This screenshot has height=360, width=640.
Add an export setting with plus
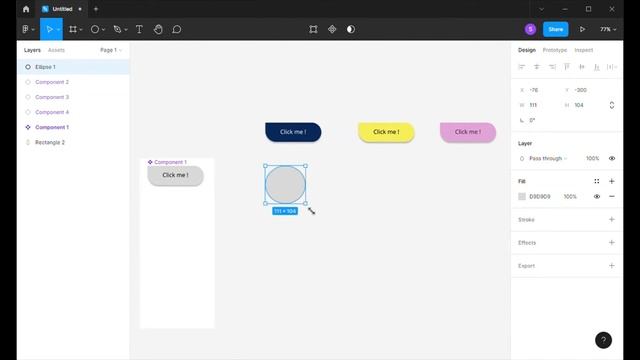[611, 265]
